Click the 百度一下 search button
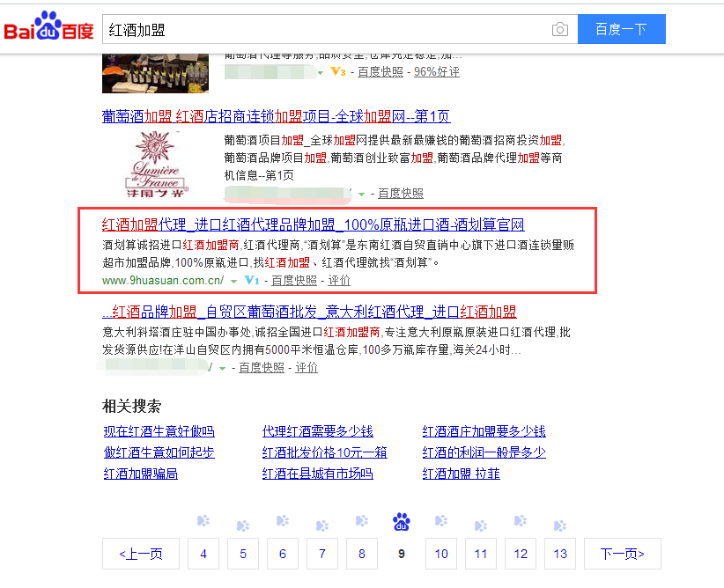724x588 pixels. point(622,29)
